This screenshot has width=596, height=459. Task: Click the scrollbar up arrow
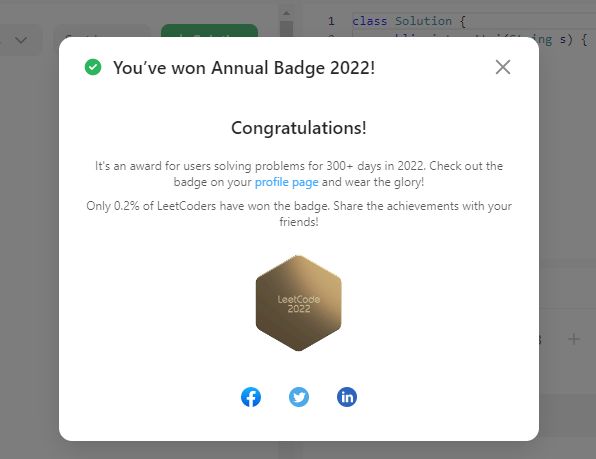tap(286, 13)
